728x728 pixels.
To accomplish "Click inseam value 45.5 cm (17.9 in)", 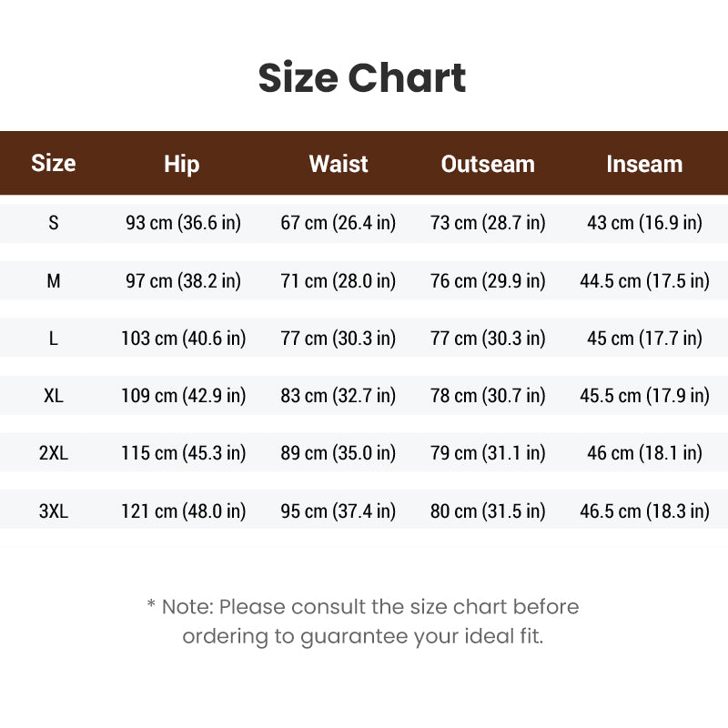I will pyautogui.click(x=644, y=396).
